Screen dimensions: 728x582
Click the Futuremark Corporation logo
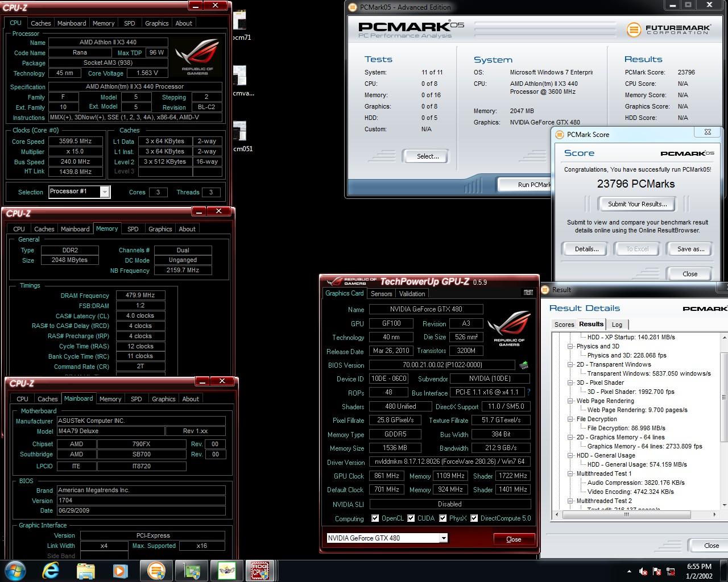(x=668, y=30)
